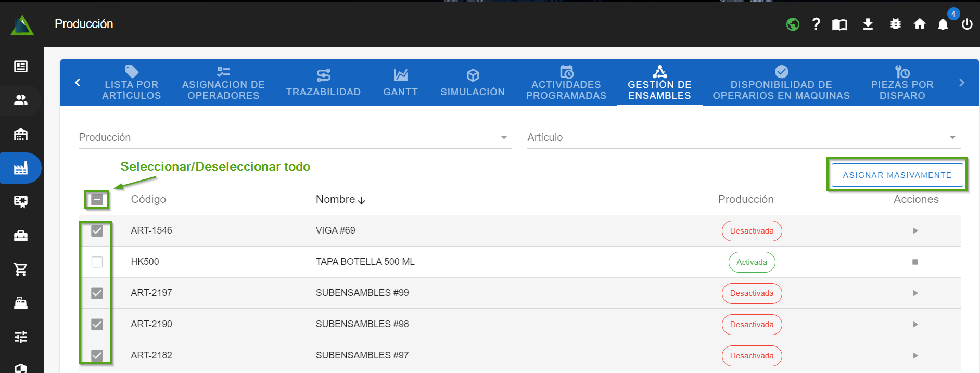Uncheck the ART-1546 row checkbox
Screen dimensions: 980x373
[97, 230]
